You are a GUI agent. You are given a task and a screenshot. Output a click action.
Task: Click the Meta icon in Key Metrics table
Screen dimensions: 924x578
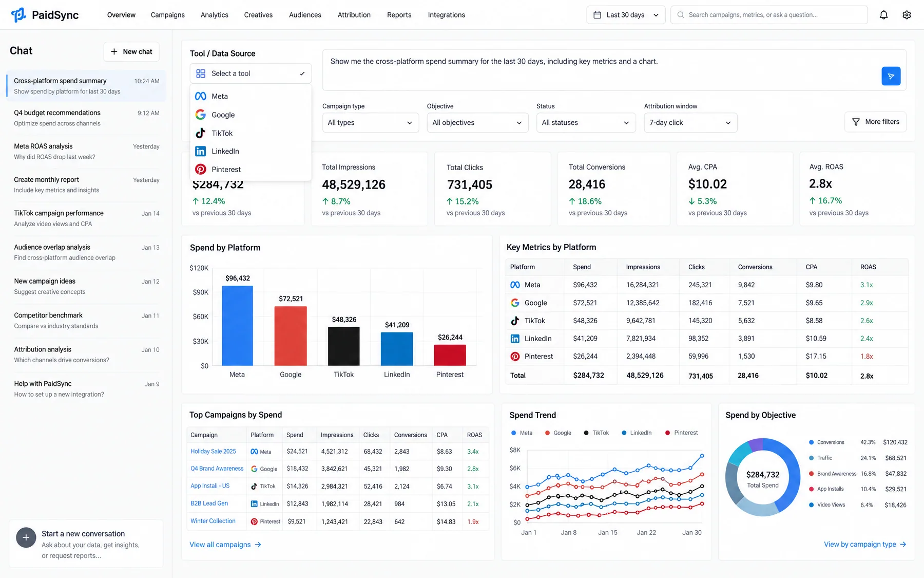pos(515,285)
